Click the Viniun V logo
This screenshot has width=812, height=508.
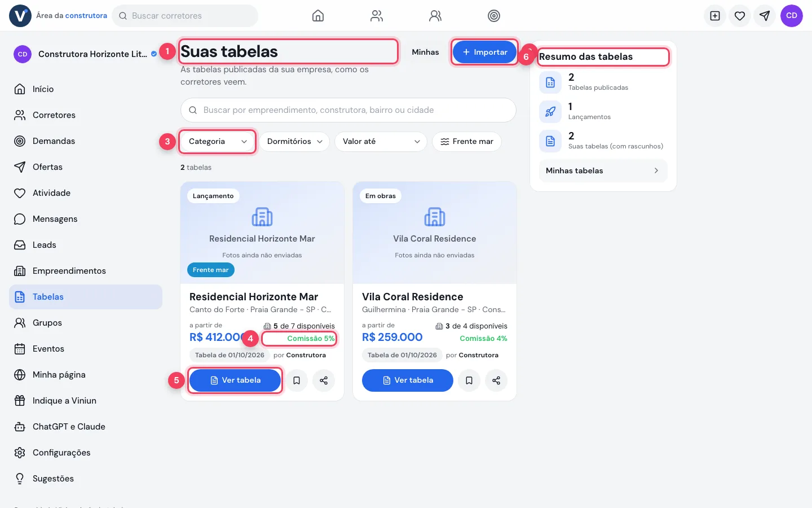(x=20, y=16)
